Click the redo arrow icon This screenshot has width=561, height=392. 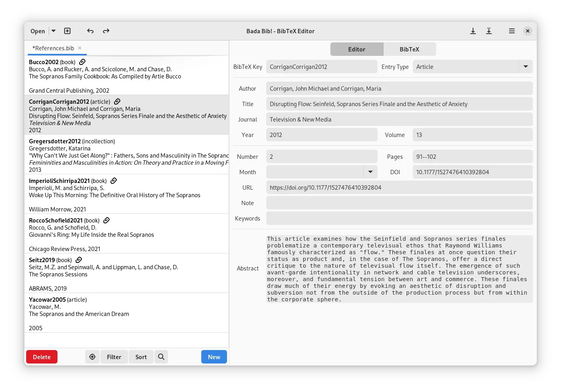point(106,31)
